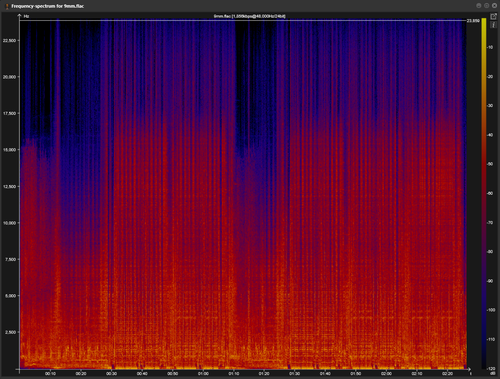Close the Frequency-spectrum window

point(494,6)
